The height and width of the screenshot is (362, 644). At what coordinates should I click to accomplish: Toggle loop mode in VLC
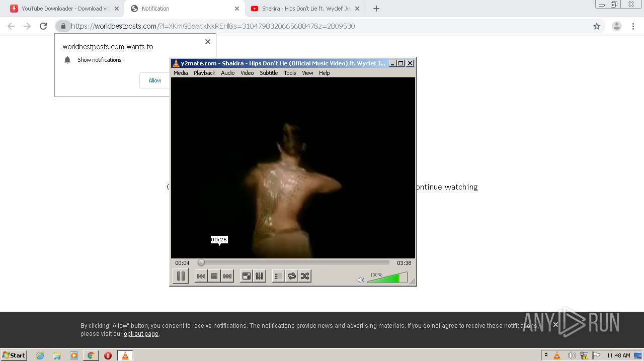[x=292, y=276]
